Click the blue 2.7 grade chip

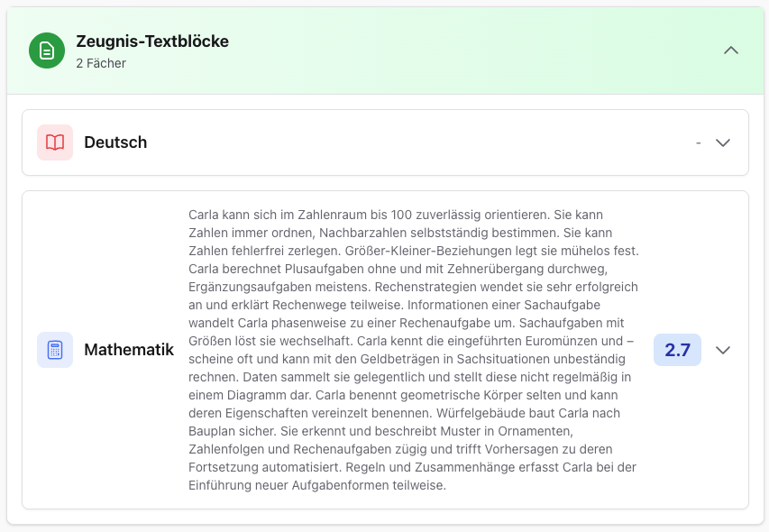(x=676, y=349)
